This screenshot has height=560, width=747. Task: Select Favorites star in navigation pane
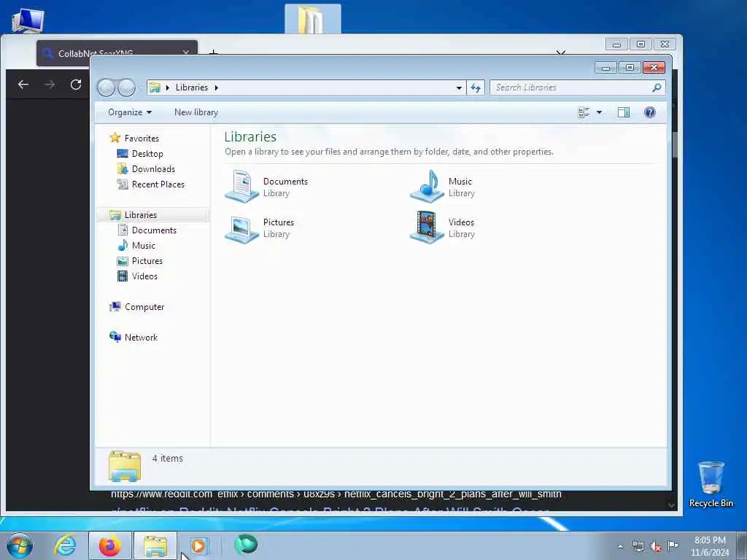pyautogui.click(x=115, y=138)
